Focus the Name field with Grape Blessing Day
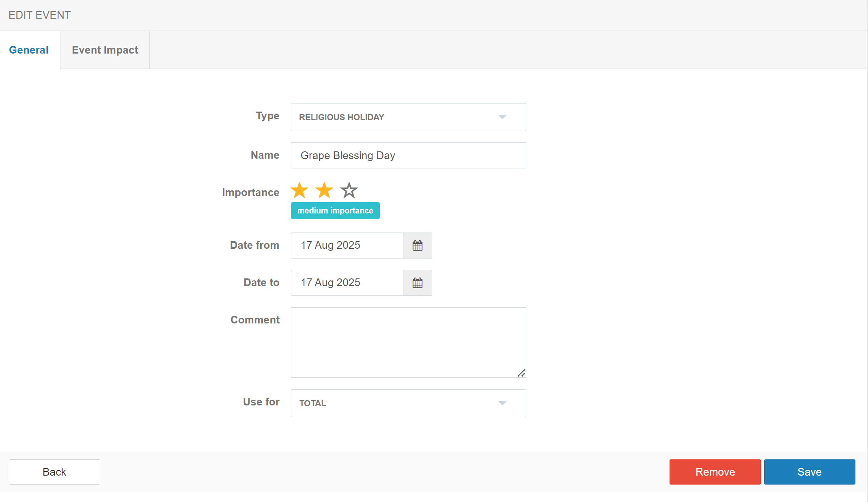Viewport: 868px width, 502px height. tap(408, 155)
